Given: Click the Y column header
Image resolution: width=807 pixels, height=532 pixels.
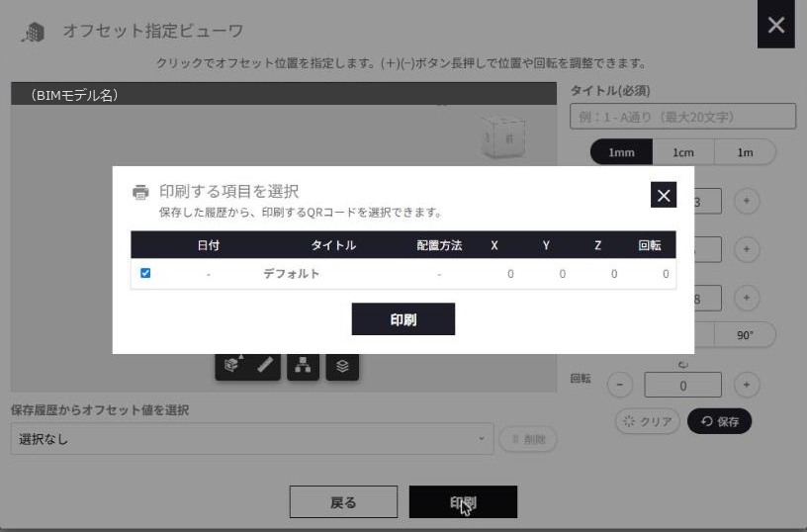Looking at the screenshot, I should click(546, 245).
